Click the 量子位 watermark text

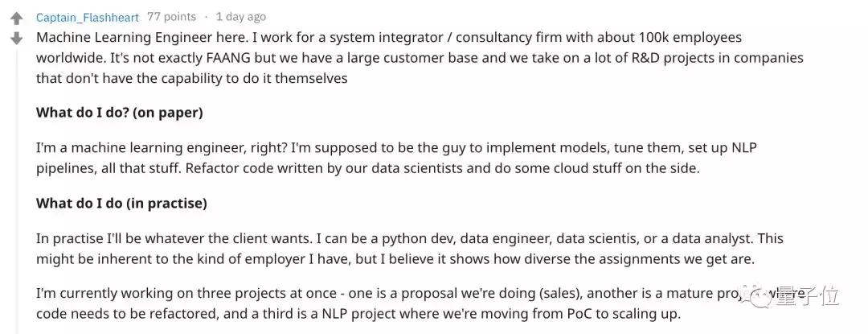pos(807,298)
